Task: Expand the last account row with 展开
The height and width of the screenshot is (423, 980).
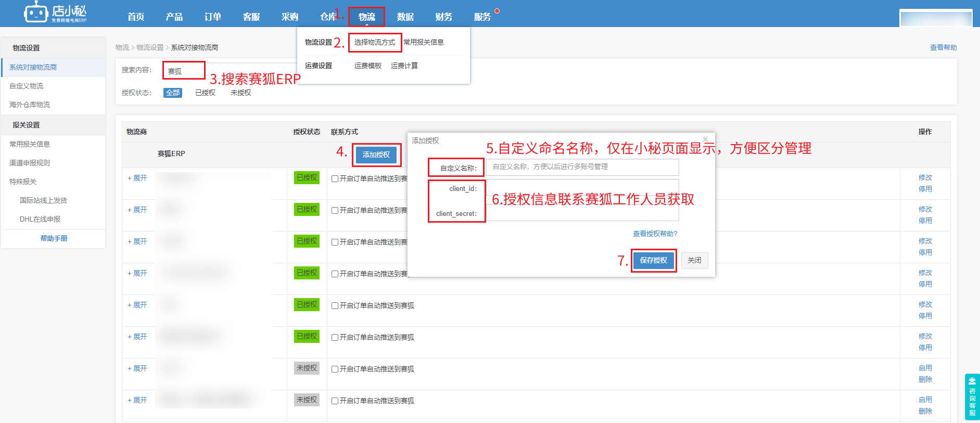Action: [x=137, y=400]
